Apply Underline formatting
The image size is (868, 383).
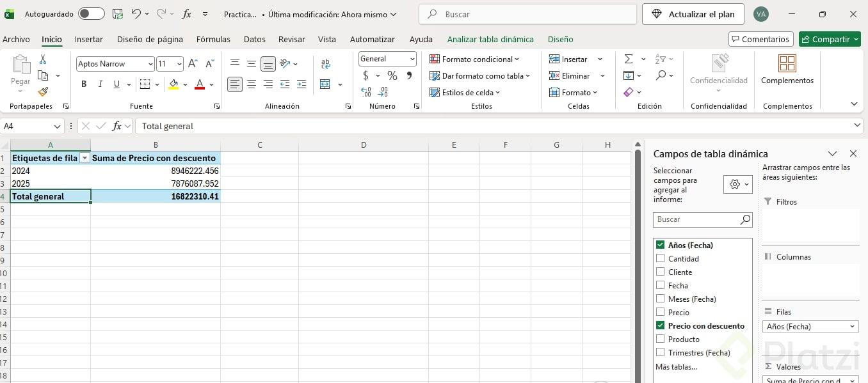tap(117, 84)
